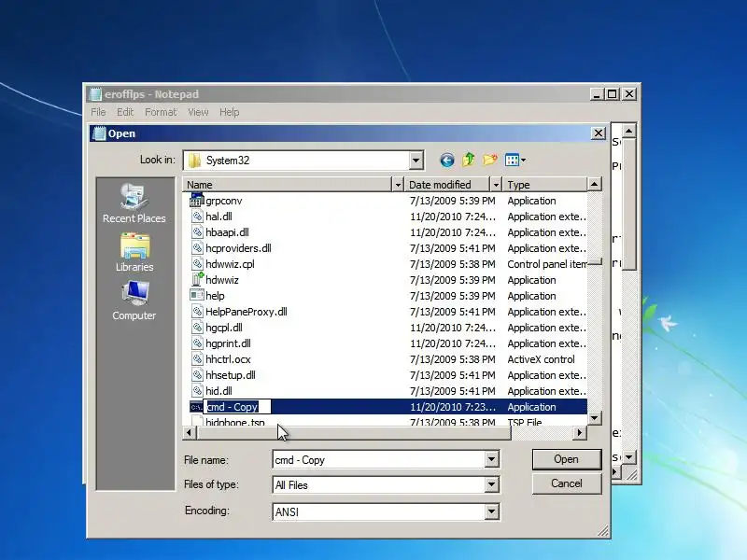Open the Format menu in Notepad
The height and width of the screenshot is (560, 747).
tap(161, 112)
